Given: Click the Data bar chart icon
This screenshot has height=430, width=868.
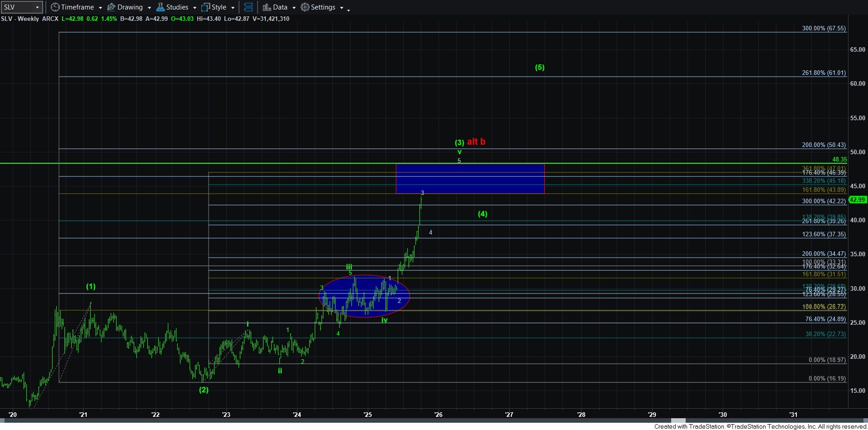Looking at the screenshot, I should 267,7.
